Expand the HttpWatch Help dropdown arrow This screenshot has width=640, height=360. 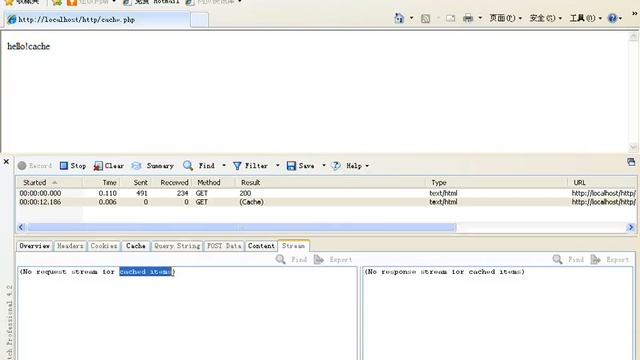coord(367,166)
